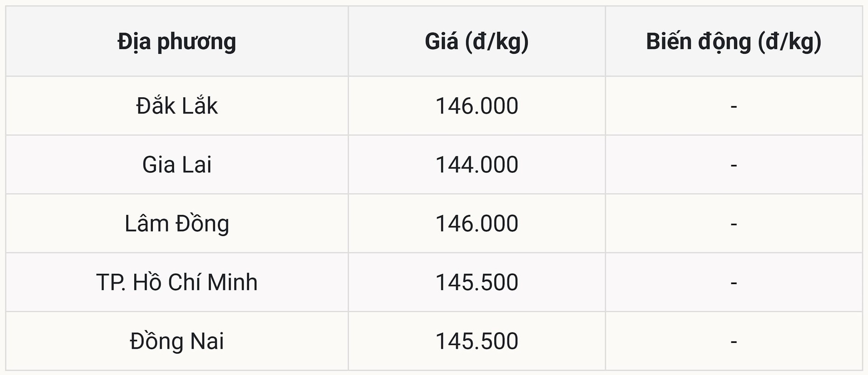Click the Biến động (đ/kg) header
The height and width of the screenshot is (375, 868).
coord(733,42)
